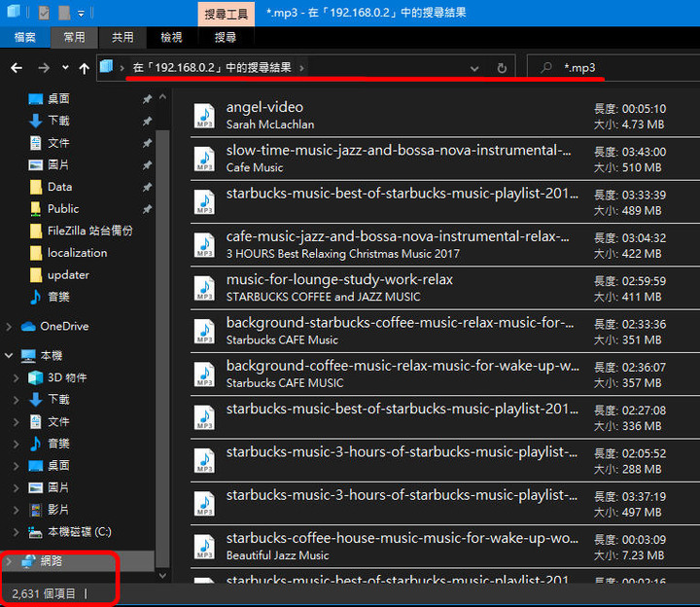The width and height of the screenshot is (700, 607).
Task: Open pinned 下載 folder in quick access
Action: [58, 121]
